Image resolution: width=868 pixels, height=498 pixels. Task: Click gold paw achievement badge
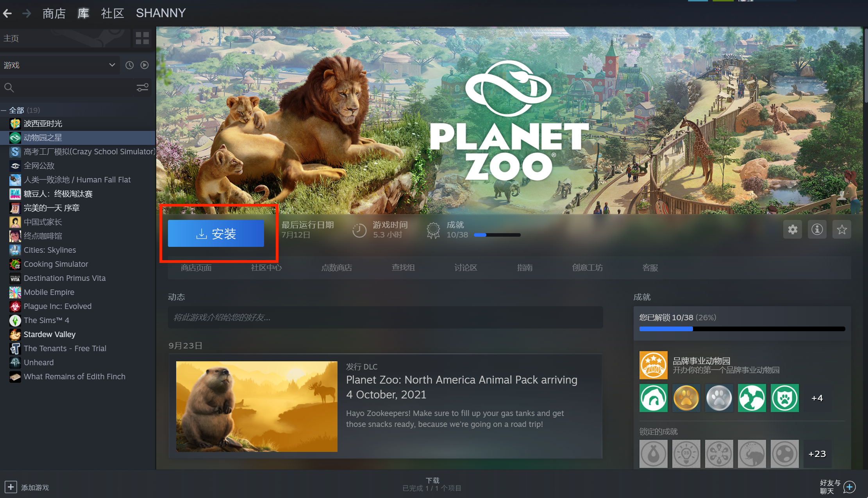point(686,398)
